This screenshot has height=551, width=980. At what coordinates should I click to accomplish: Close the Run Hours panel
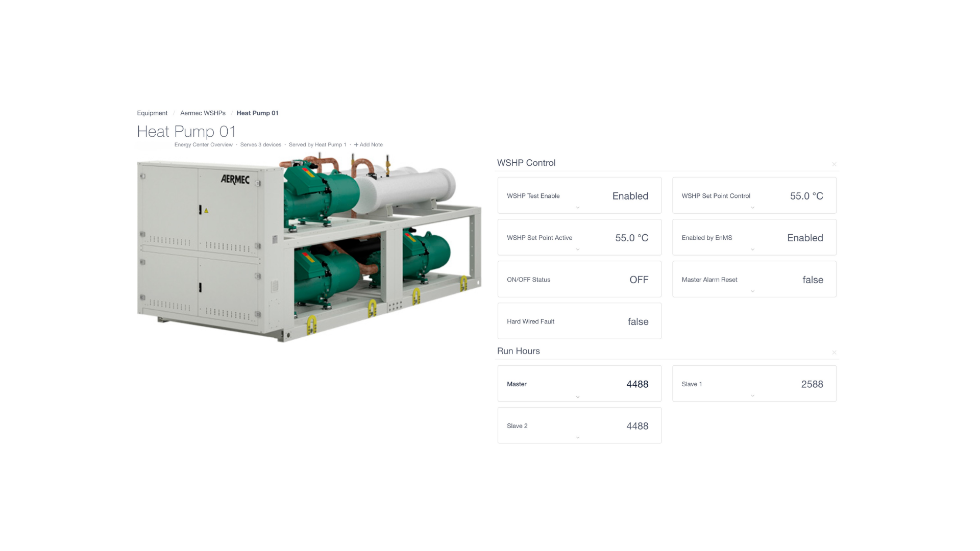point(834,353)
